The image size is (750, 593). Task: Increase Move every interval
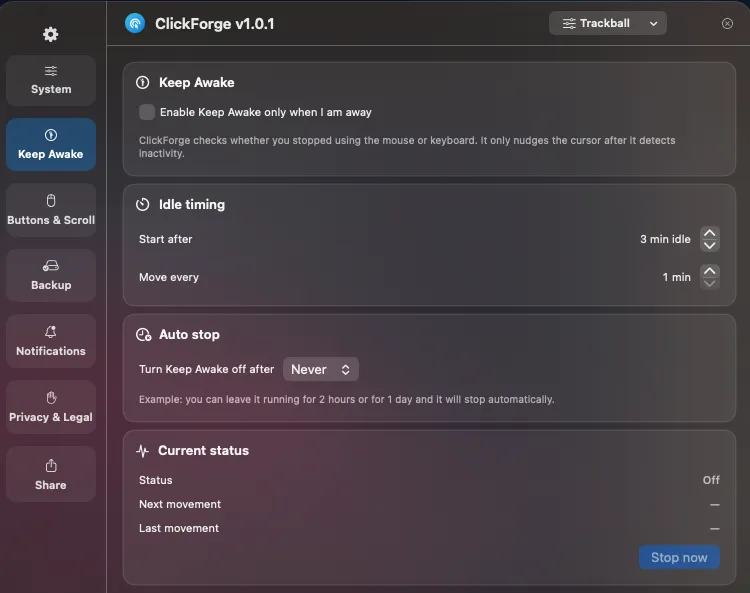(x=710, y=271)
